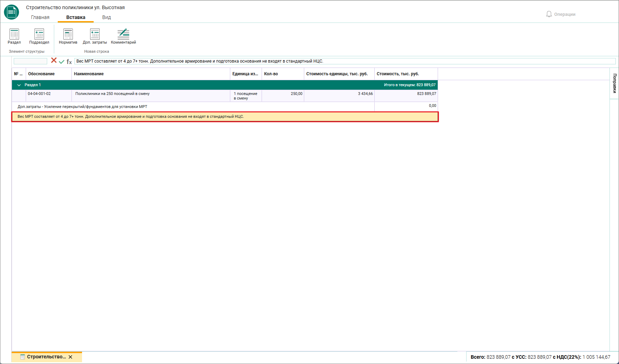Open the Вид tab
Viewport: 619px width, 364px height.
(106, 17)
